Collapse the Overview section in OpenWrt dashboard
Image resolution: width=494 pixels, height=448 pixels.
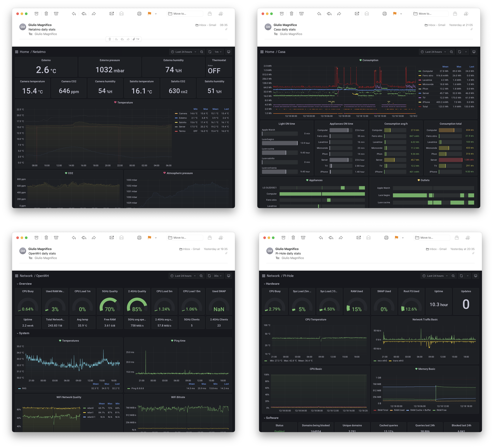point(24,284)
